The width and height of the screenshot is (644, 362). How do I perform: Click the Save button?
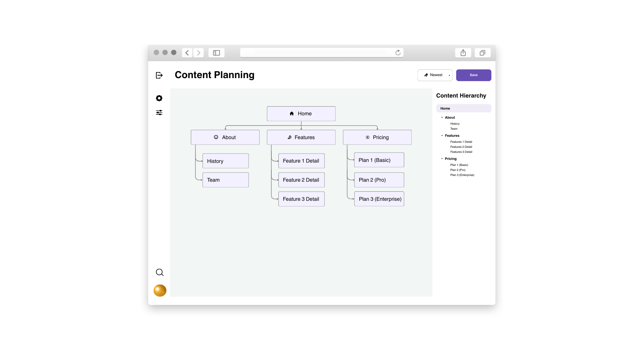pyautogui.click(x=474, y=75)
